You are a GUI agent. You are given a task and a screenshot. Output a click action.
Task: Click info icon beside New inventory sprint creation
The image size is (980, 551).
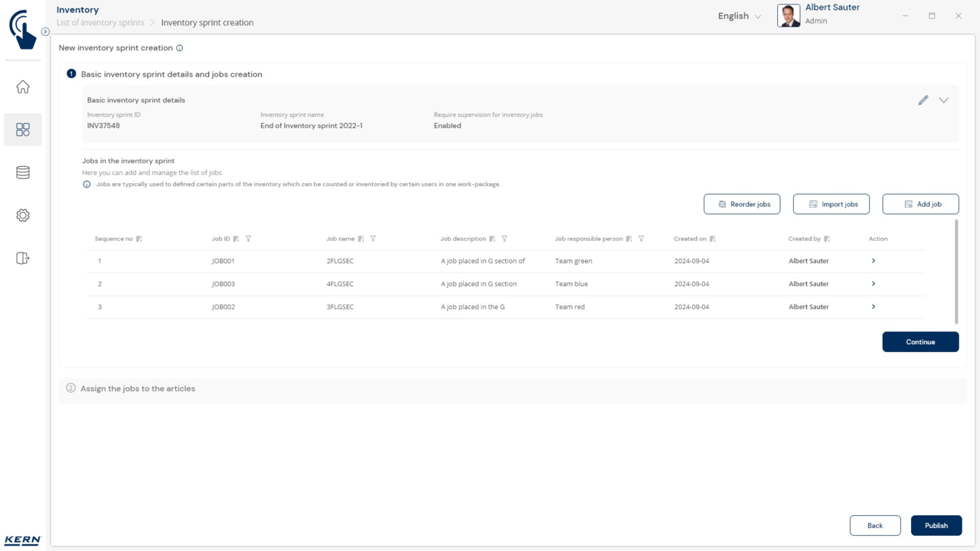(180, 48)
